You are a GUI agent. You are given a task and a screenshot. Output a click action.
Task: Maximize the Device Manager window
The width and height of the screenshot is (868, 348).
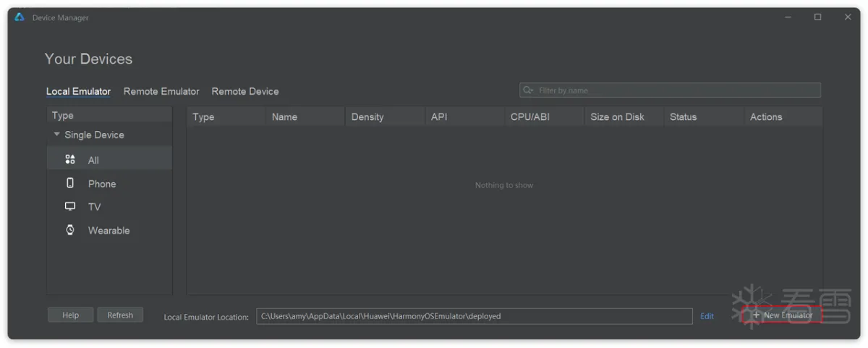point(817,17)
